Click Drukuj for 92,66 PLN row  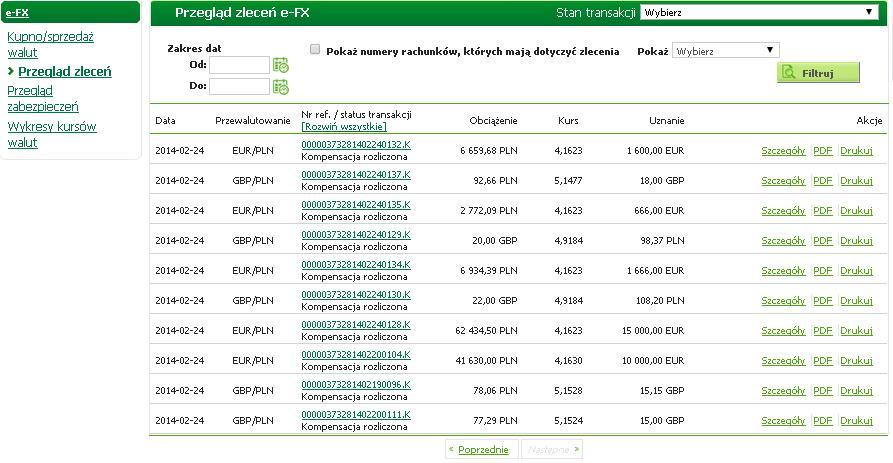point(857,181)
